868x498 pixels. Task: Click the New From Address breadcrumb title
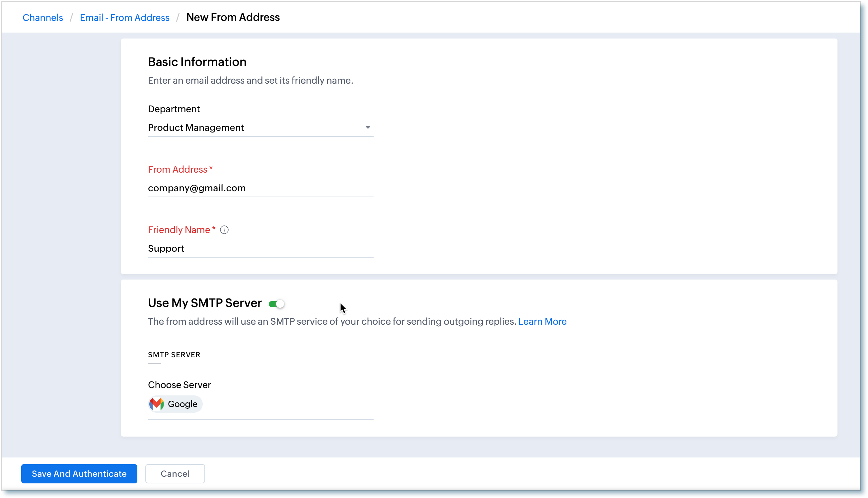pyautogui.click(x=233, y=17)
